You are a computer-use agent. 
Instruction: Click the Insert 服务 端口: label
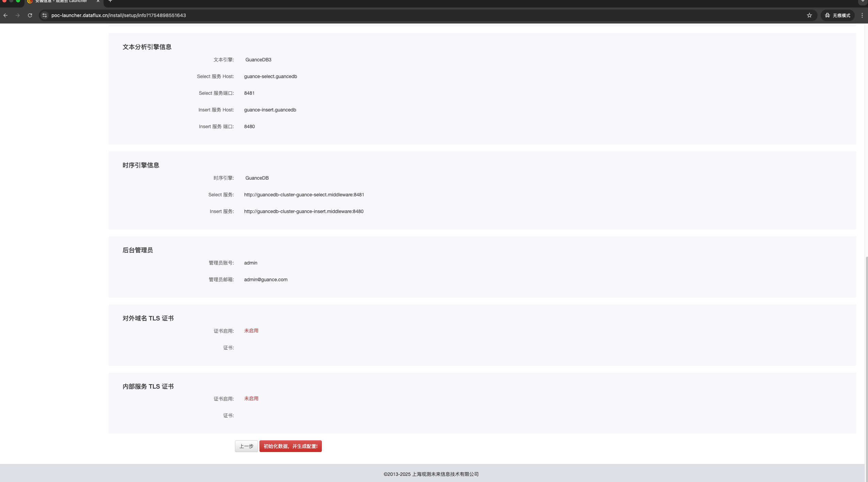(x=216, y=126)
